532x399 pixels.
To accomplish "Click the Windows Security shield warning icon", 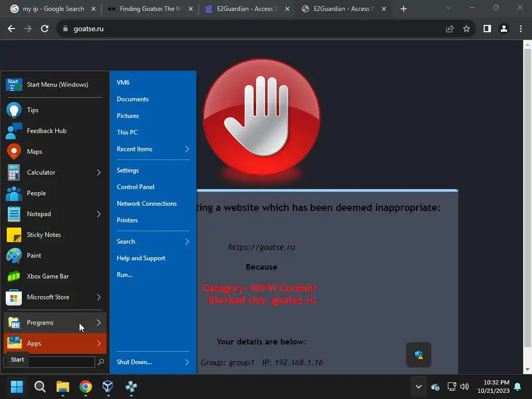I will [419, 355].
